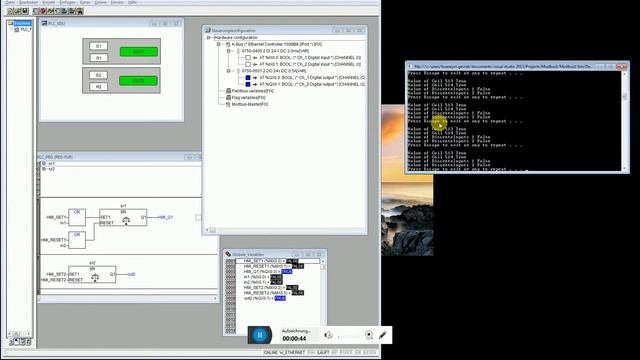
Task: Click the console window vertical scrollbar
Action: pyautogui.click(x=624, y=121)
